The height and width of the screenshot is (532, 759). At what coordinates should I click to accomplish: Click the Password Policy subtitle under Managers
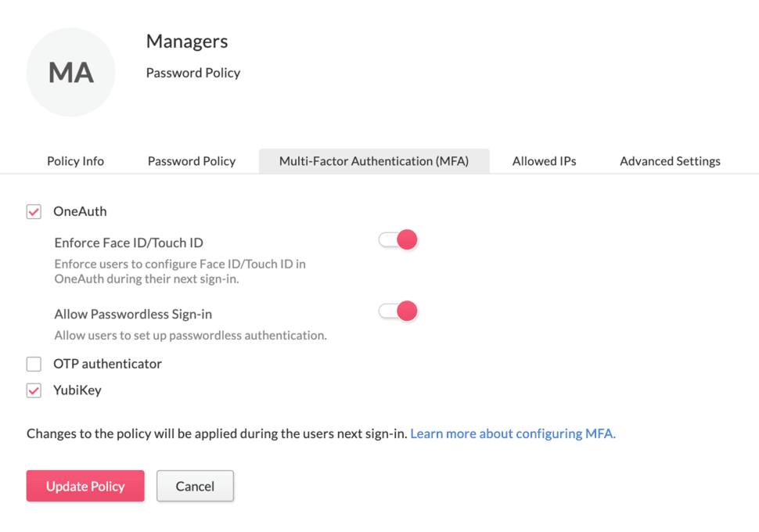pyautogui.click(x=192, y=73)
